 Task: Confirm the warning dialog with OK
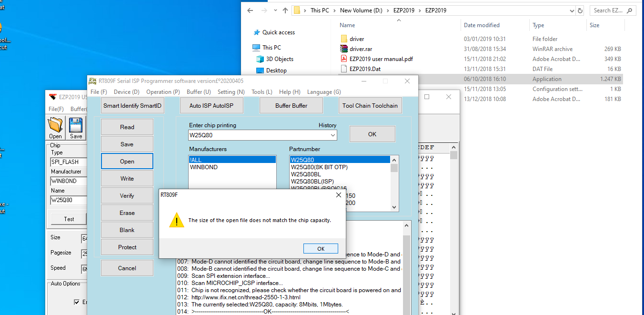[321, 249]
